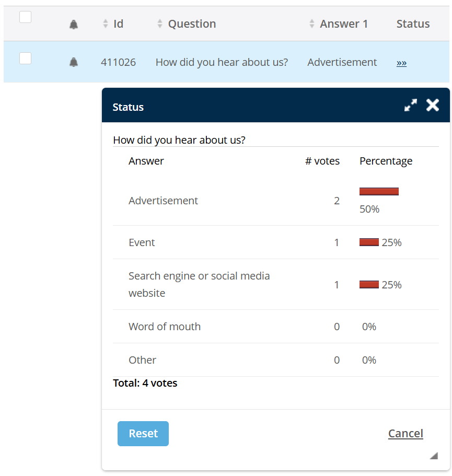Click the Search engine 25% red bar

click(x=369, y=285)
